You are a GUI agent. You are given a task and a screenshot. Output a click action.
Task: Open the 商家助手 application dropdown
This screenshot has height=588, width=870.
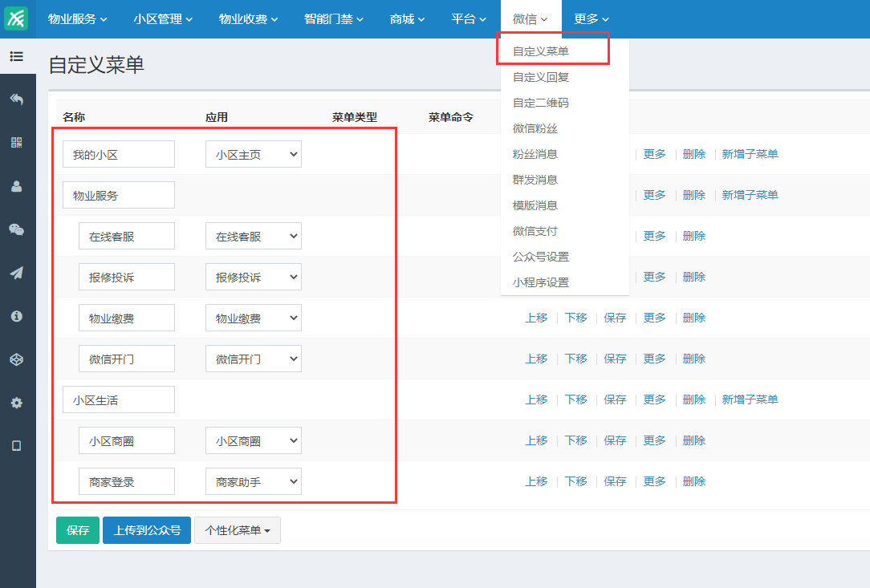point(253,482)
